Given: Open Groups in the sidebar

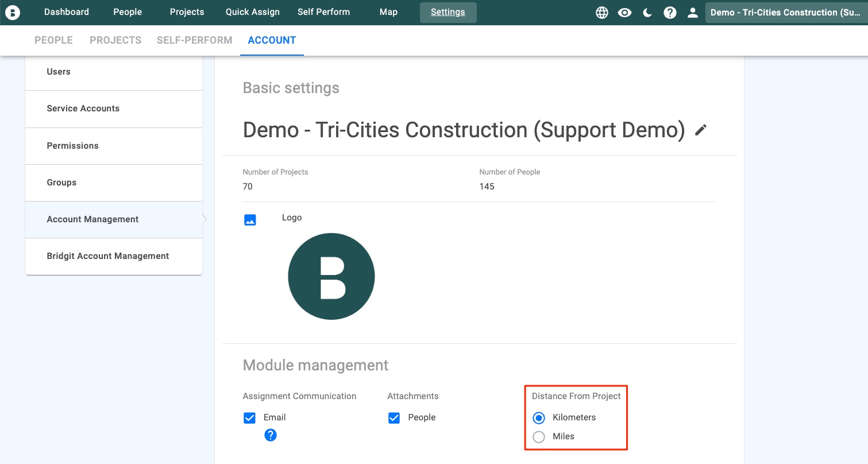Looking at the screenshot, I should coord(114,183).
